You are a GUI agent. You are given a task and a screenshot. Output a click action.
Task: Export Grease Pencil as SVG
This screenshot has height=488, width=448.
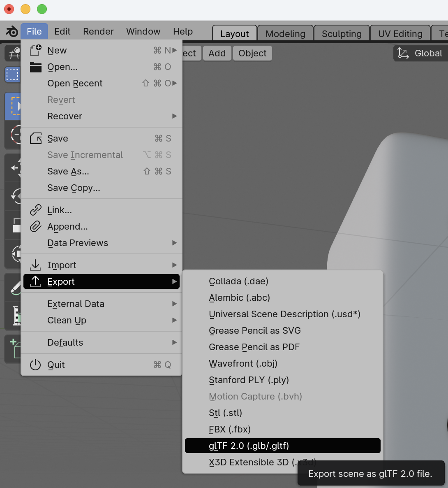tap(283, 330)
